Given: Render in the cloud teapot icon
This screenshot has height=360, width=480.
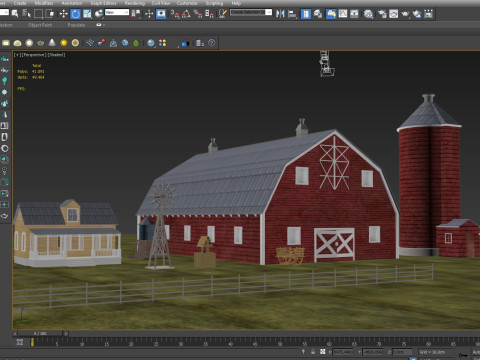Looking at the screenshot, I should (x=417, y=14).
